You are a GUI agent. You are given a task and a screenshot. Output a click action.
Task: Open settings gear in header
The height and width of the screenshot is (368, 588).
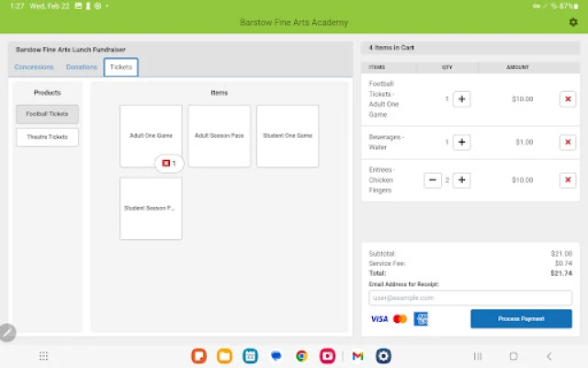point(573,22)
